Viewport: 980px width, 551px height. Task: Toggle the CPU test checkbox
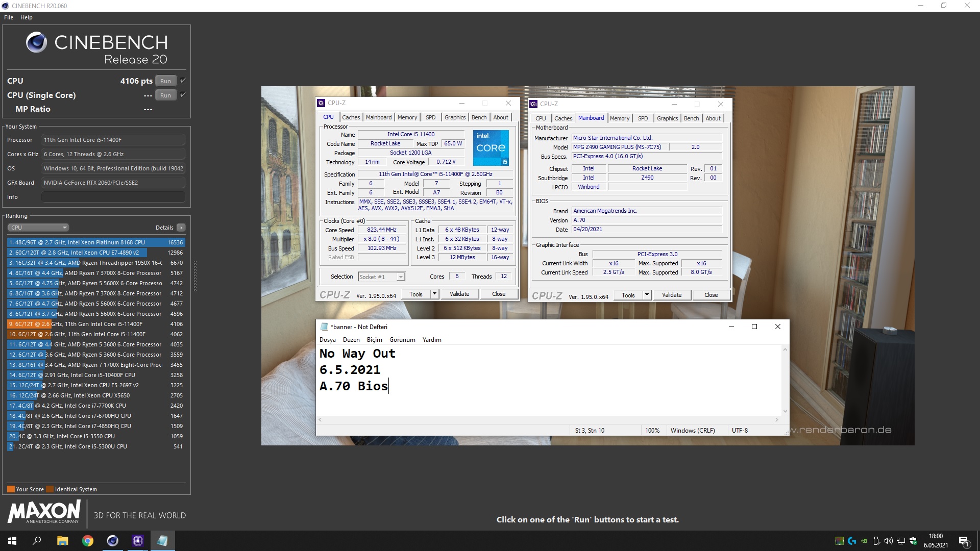(183, 81)
